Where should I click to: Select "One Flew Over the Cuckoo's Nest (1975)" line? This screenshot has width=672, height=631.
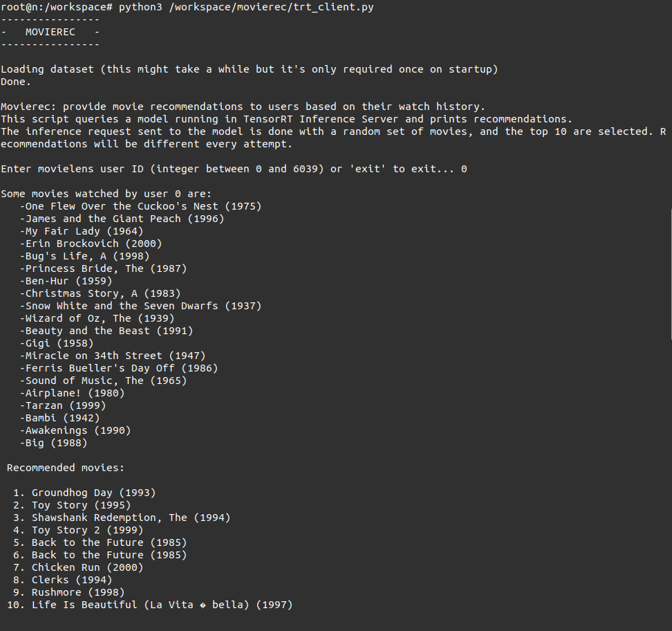coord(142,206)
